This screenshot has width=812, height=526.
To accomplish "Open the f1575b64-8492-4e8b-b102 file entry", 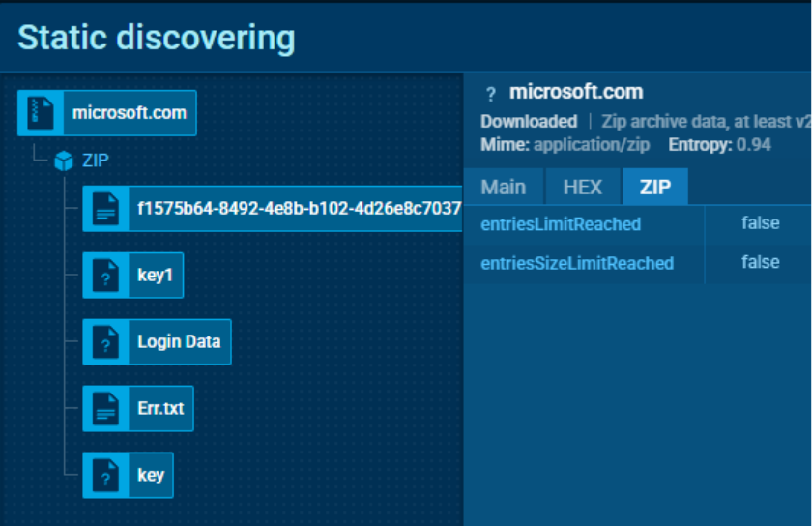I will click(273, 209).
